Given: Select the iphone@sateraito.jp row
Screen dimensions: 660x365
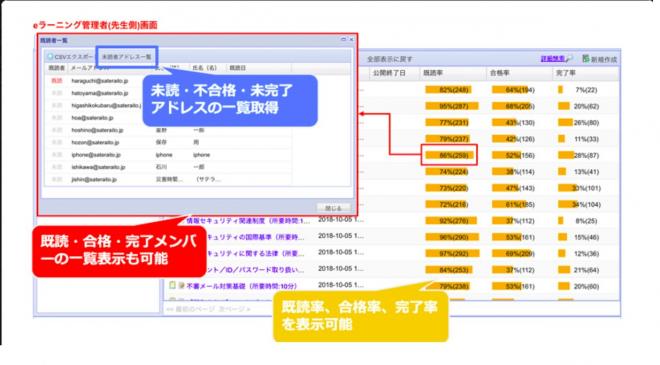Looking at the screenshot, I should [168, 155].
